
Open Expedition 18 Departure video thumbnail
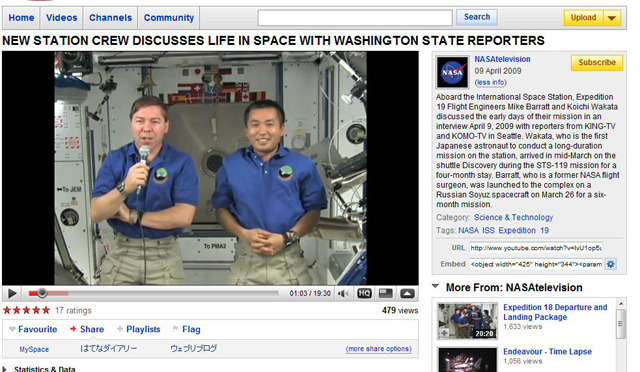pyautogui.click(x=467, y=321)
